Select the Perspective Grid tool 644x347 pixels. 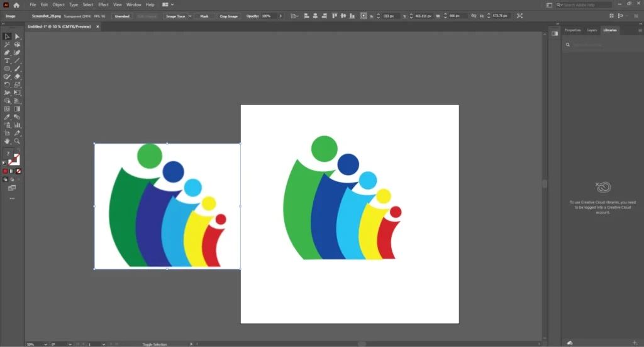[17, 101]
